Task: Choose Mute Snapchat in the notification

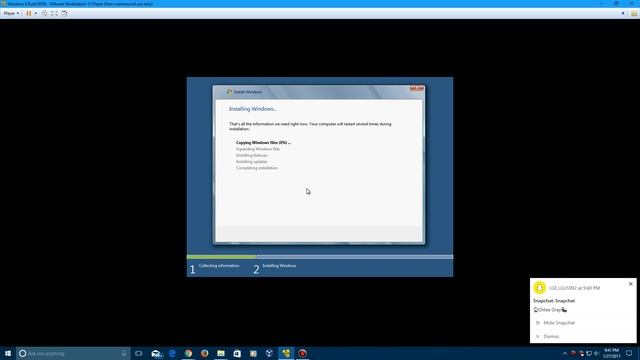Action: pos(559,323)
